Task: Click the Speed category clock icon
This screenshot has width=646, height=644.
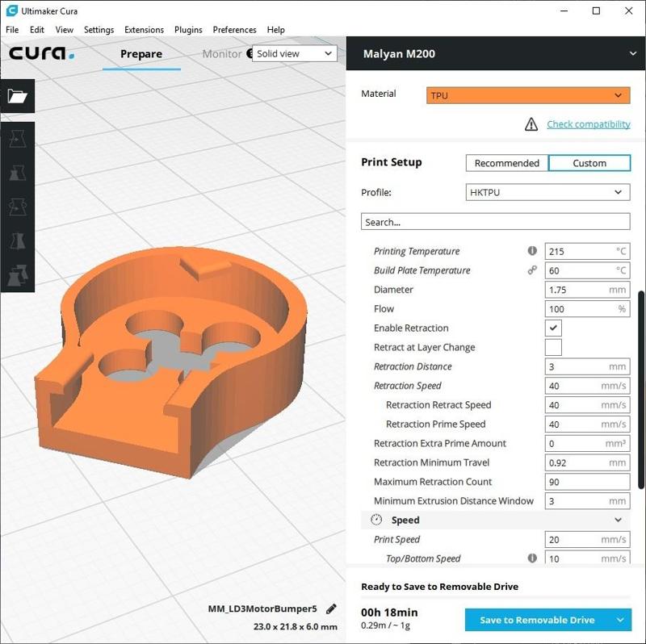Action: pyautogui.click(x=376, y=520)
